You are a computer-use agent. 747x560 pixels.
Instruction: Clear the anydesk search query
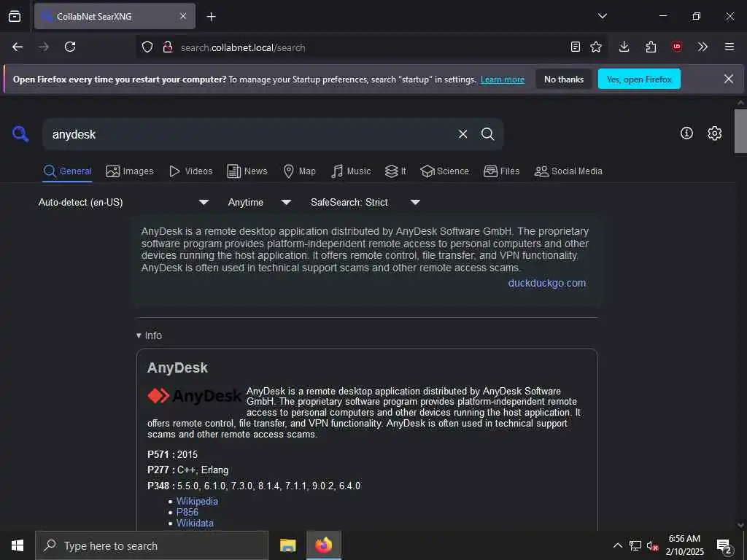pyautogui.click(x=462, y=134)
